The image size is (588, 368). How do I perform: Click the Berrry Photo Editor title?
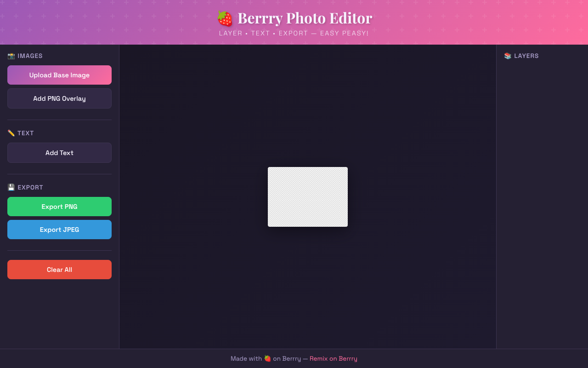[305, 18]
